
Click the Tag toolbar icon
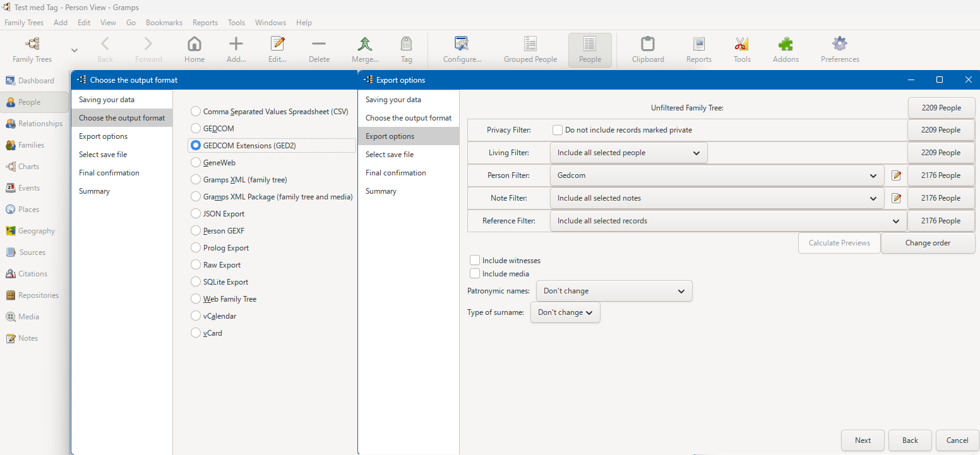point(407,44)
